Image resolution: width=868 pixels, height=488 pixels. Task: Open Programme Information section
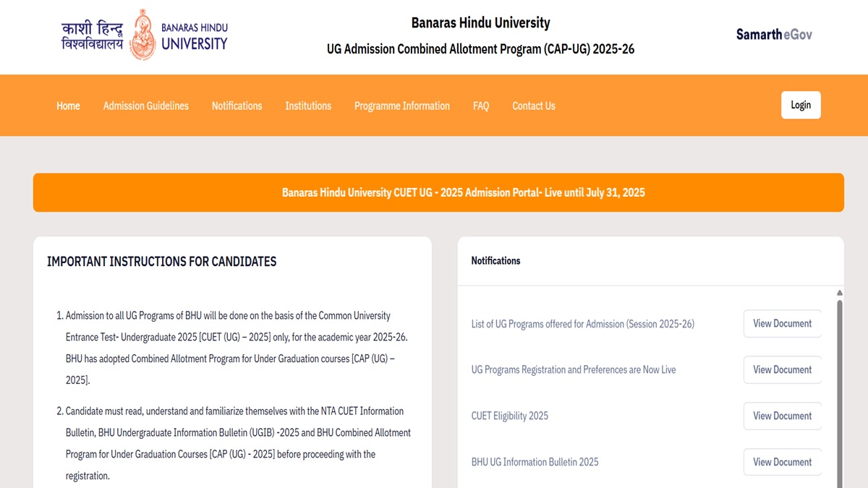pyautogui.click(x=401, y=106)
